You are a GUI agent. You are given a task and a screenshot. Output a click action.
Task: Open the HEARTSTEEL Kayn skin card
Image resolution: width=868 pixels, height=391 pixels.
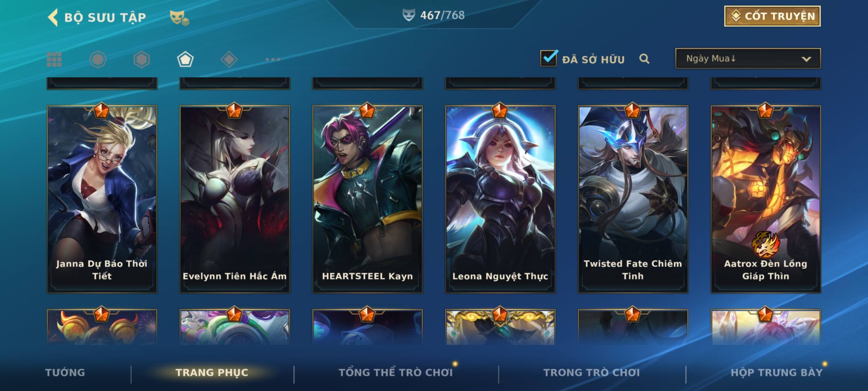(367, 199)
